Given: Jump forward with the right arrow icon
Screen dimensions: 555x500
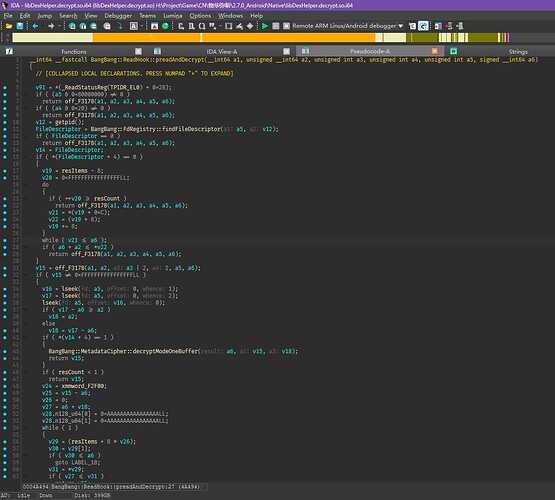Looking at the screenshot, I should tap(51, 26).
